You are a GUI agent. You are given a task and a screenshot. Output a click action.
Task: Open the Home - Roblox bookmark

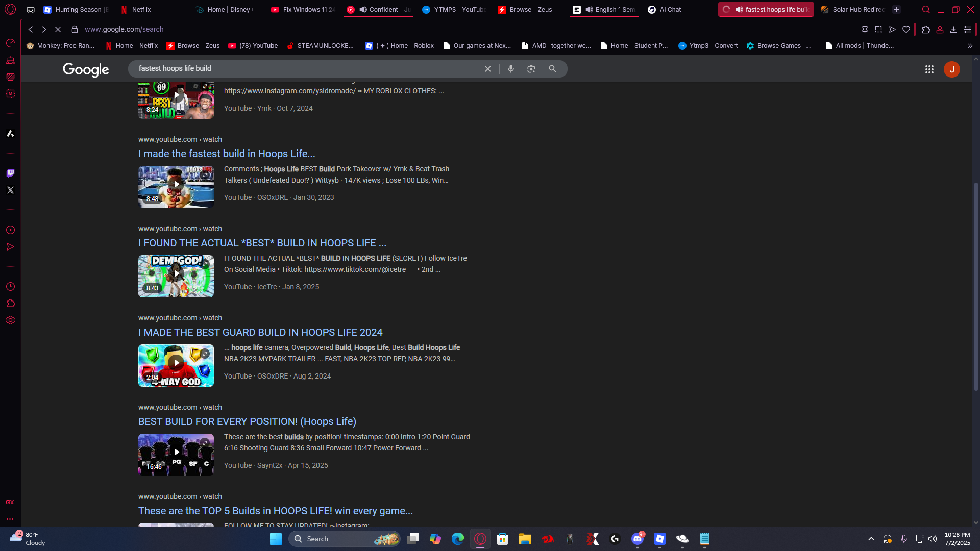coord(400,46)
